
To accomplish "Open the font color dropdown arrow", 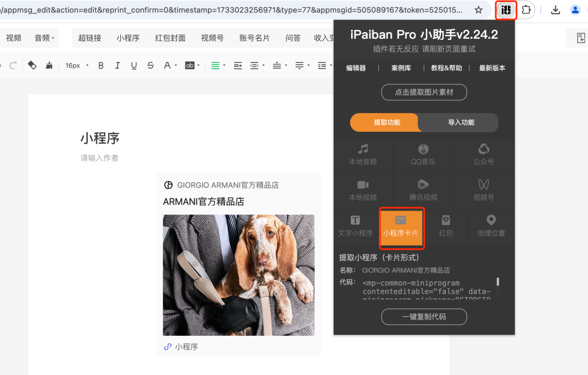I will coord(176,66).
